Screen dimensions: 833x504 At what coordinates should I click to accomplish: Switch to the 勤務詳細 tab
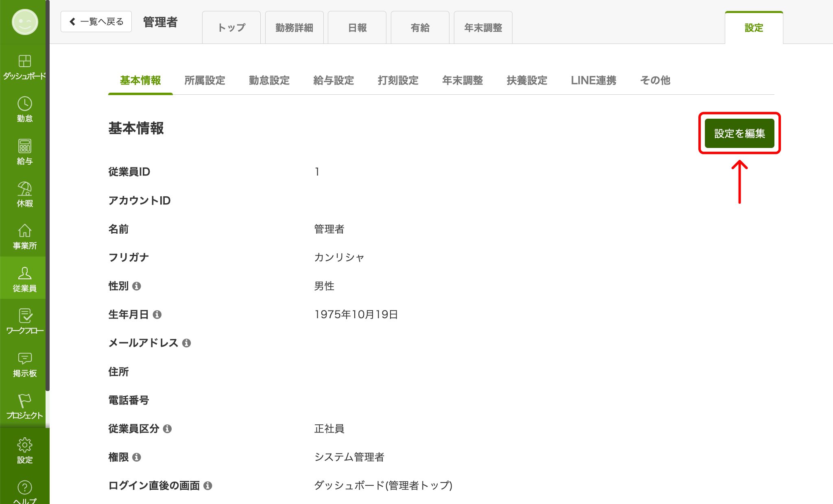coord(294,28)
